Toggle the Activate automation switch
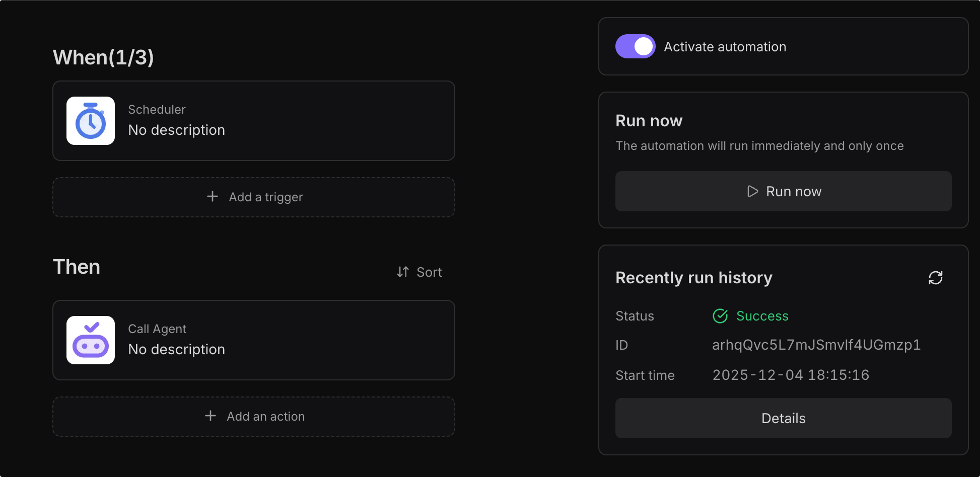This screenshot has width=980, height=477. pyautogui.click(x=635, y=47)
